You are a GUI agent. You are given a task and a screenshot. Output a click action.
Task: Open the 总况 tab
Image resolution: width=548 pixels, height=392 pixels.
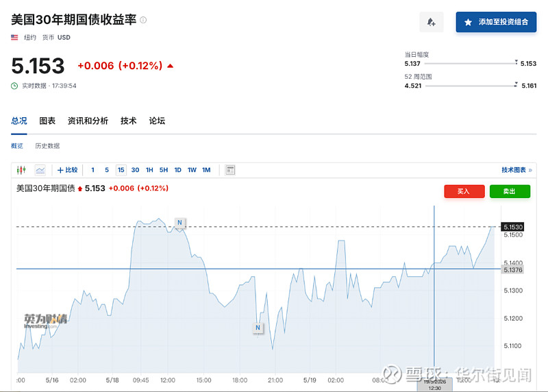[x=19, y=121]
